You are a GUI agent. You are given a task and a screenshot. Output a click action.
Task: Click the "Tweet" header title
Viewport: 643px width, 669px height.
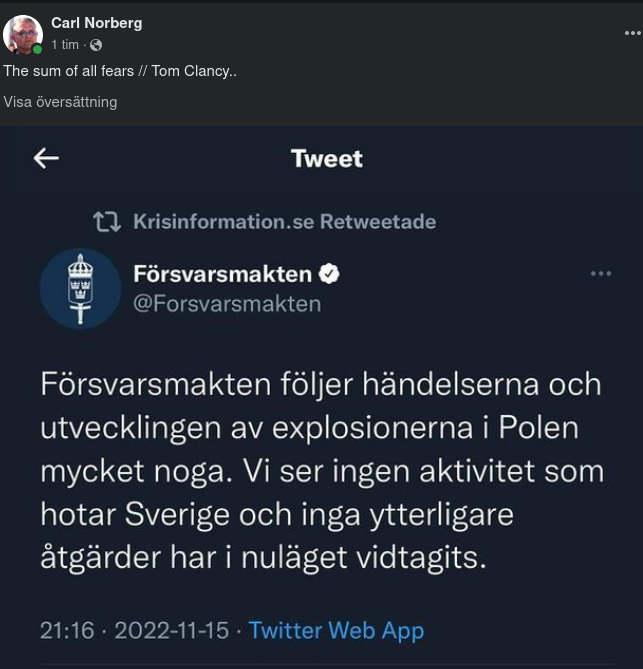tap(326, 158)
